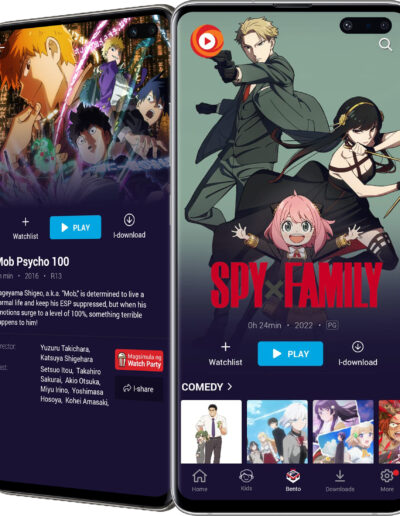Open third comedy thumbnail with purple-haired girl
The height and width of the screenshot is (516, 400).
tap(343, 432)
